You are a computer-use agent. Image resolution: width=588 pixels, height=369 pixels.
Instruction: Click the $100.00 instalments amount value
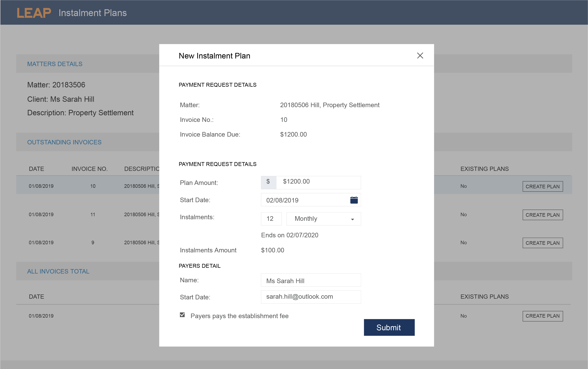[x=272, y=250]
